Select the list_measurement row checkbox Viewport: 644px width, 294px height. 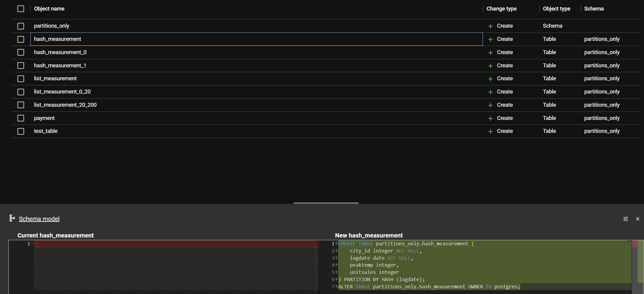coord(21,79)
